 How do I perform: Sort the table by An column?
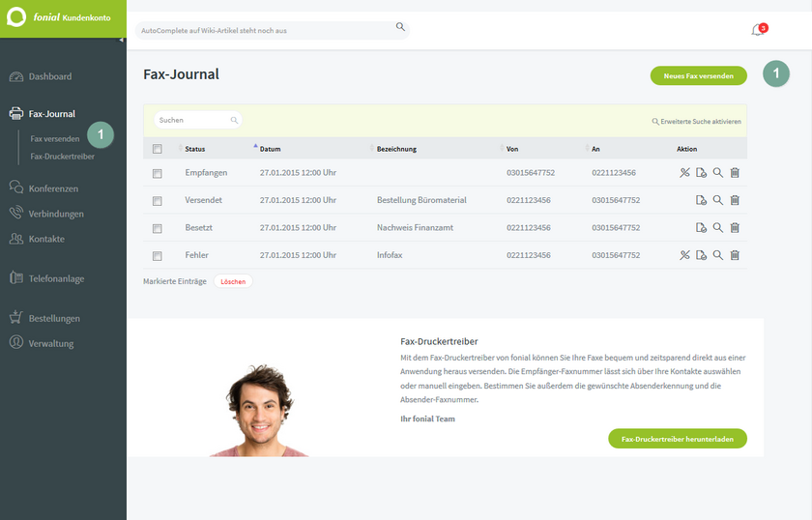(595, 149)
